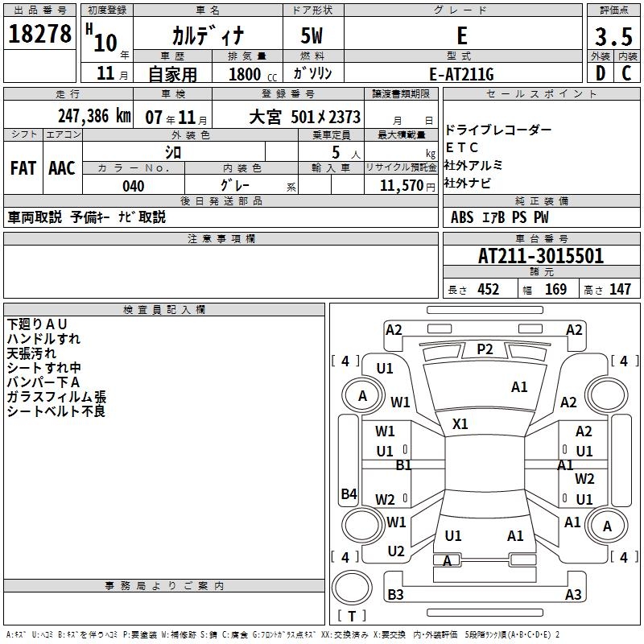Select shift type FAT
This screenshot has height=644, width=644.
(23, 168)
